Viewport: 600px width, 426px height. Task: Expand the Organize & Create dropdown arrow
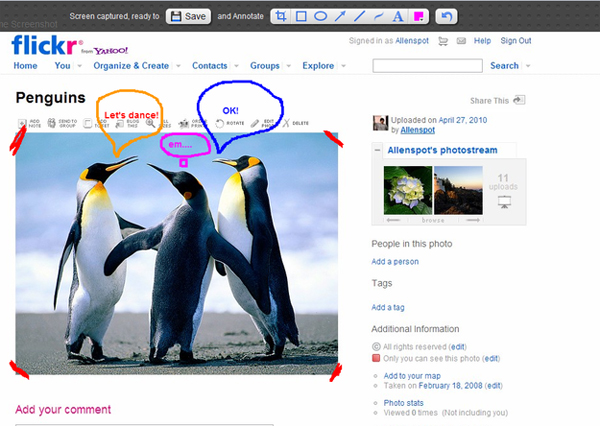[178, 66]
